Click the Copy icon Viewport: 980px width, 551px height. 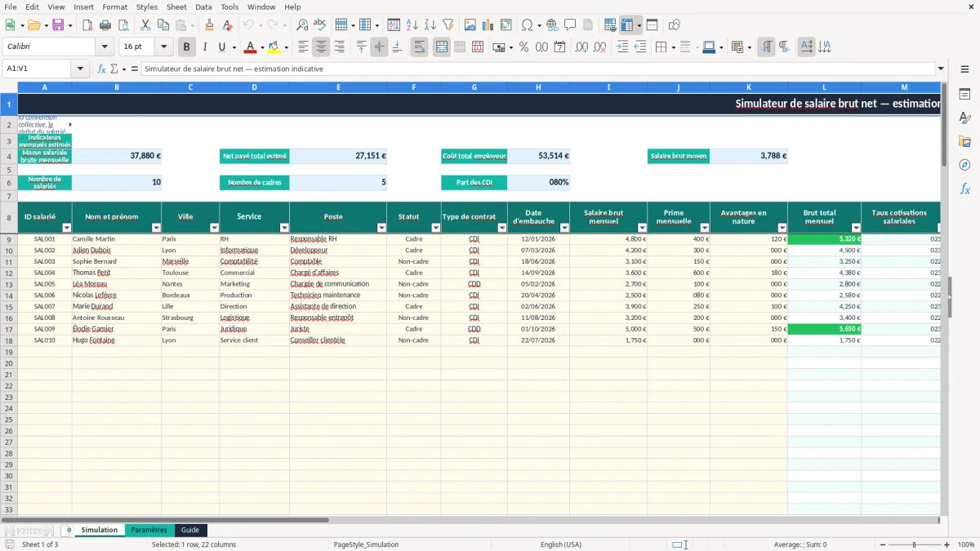[163, 25]
